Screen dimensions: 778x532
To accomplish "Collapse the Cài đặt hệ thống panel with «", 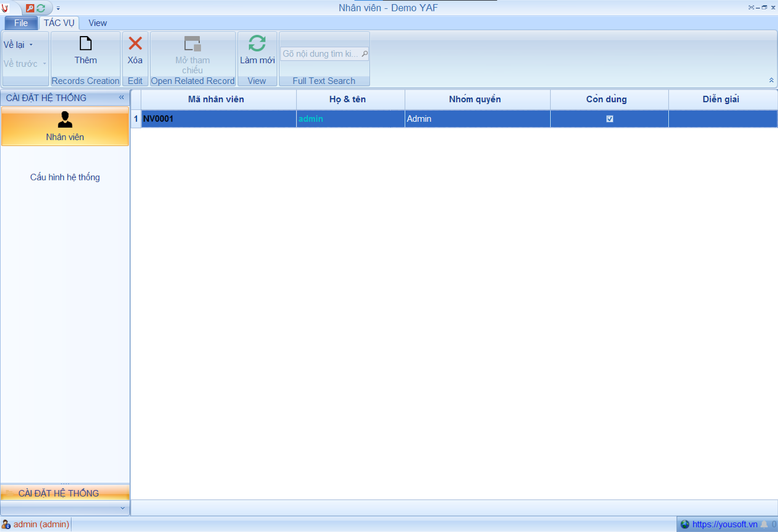I will click(121, 98).
